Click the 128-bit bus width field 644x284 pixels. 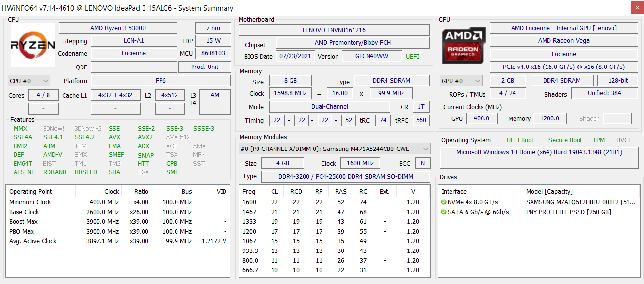[x=618, y=81]
